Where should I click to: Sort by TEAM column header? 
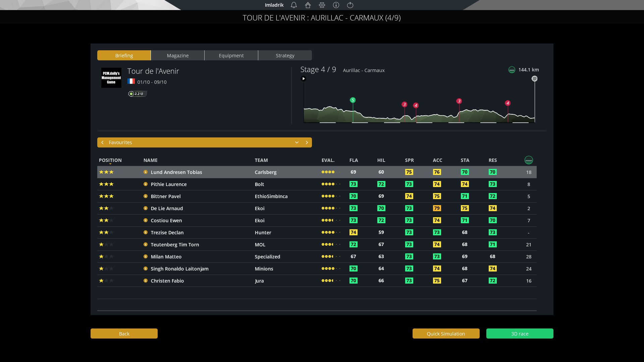tap(261, 160)
